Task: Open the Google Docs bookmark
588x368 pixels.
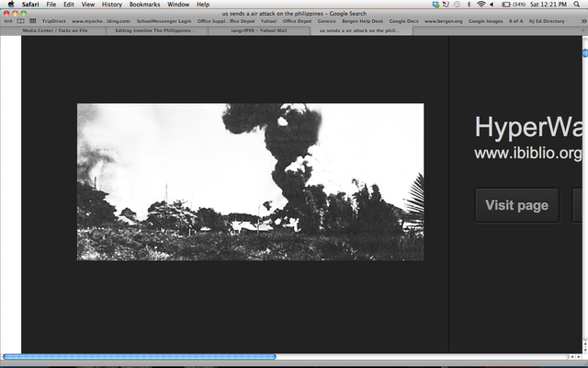Action: tap(404, 21)
